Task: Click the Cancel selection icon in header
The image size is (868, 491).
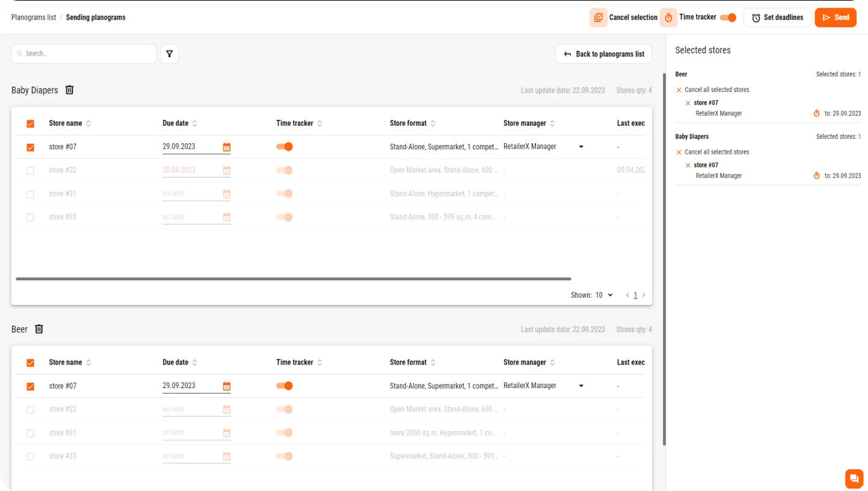Action: click(x=598, y=17)
